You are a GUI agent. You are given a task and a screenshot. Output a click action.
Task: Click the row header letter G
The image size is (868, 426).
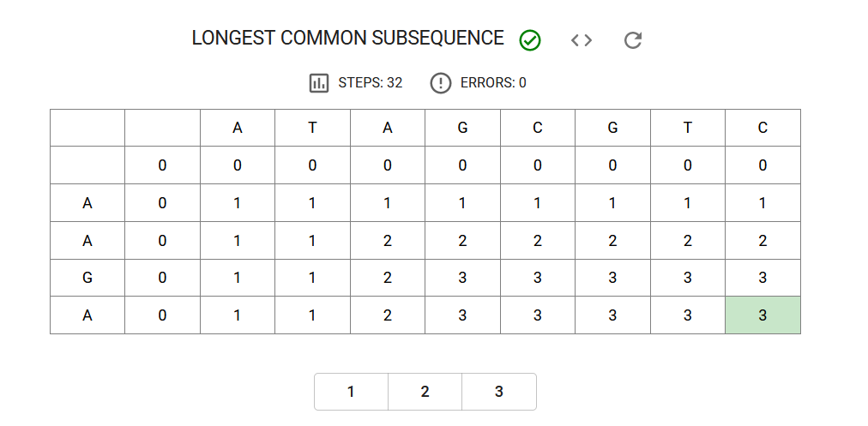(87, 278)
